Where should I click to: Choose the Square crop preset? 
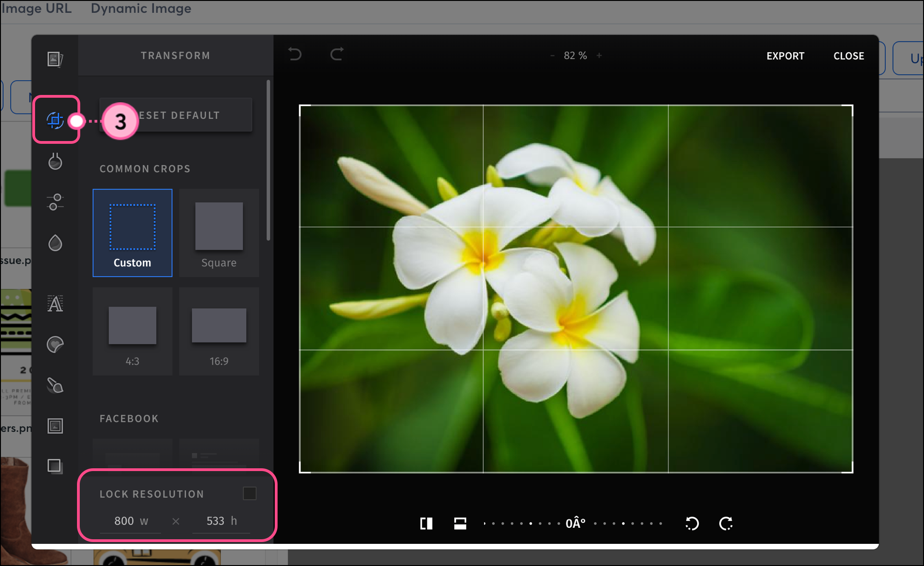click(x=219, y=233)
